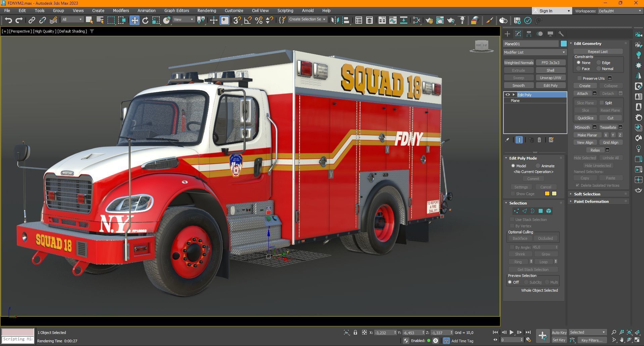Toggle the 3D Snaps icon
Viewport: 644px width, 346px height.
coord(237,20)
